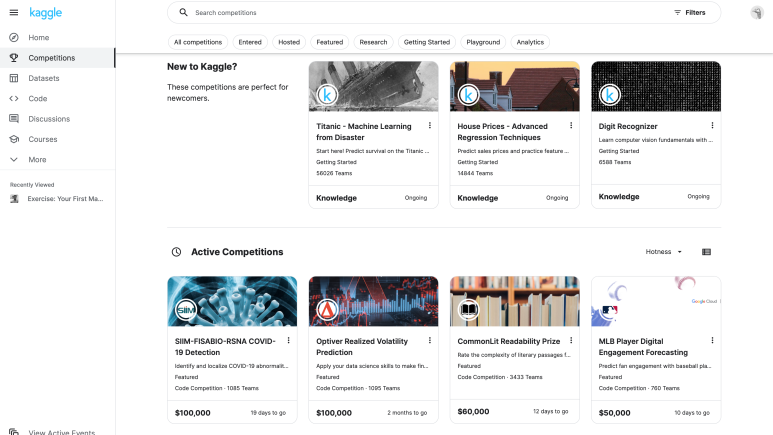
Task: Open SIIM-FISABIO-RSNA COVID-19 Detection title
Action: click(x=225, y=347)
